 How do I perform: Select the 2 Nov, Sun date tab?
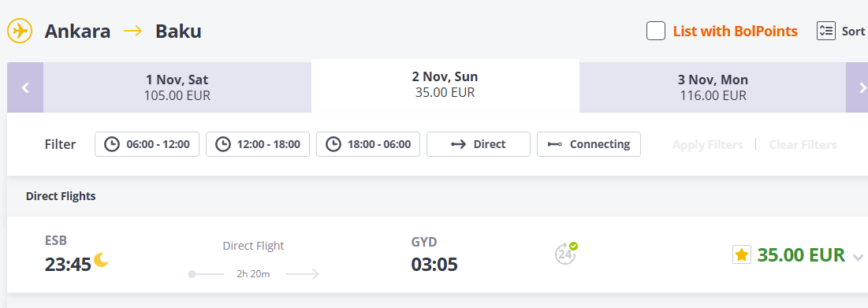[x=445, y=85]
